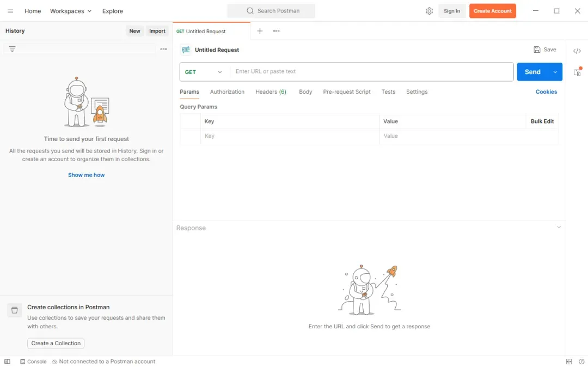Open the code snippet panel icon

pyautogui.click(x=577, y=51)
